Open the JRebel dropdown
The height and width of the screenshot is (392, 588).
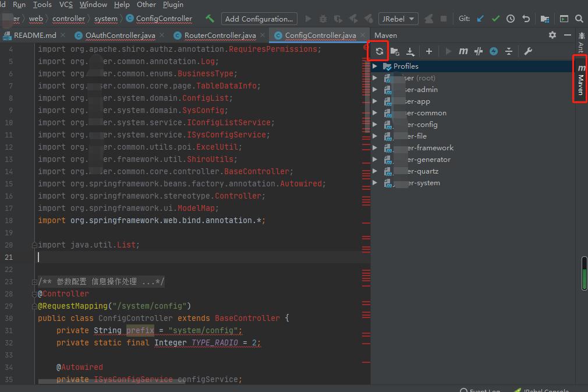[x=398, y=19]
